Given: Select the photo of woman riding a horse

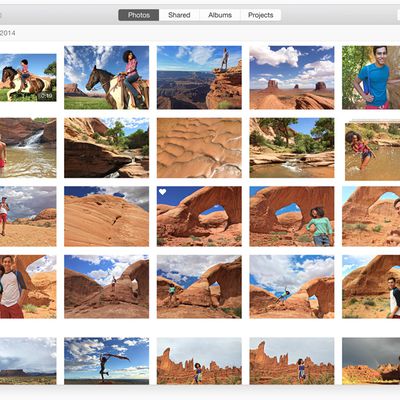Looking at the screenshot, I should [107, 77].
